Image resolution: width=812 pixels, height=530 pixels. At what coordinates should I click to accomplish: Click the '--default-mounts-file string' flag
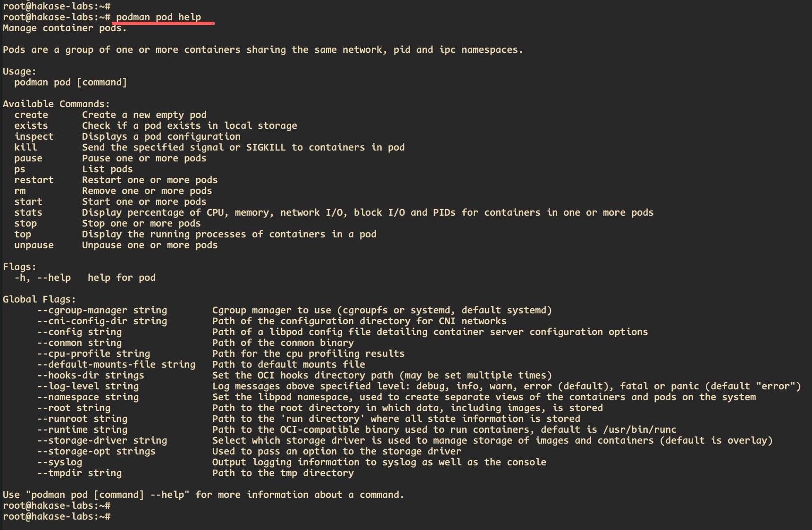tap(116, 364)
